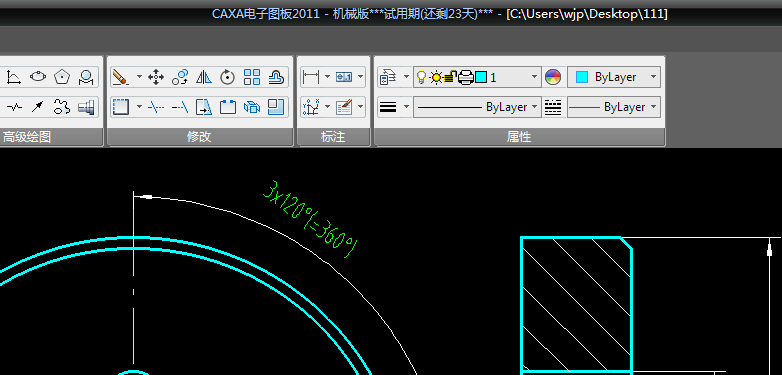Select the break line wave tool
This screenshot has width=782, height=375.
14,107
